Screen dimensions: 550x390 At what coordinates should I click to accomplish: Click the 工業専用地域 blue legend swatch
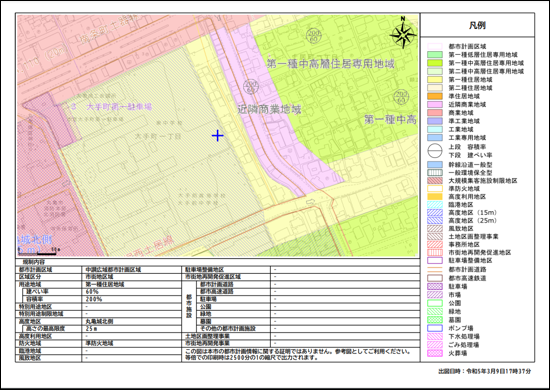pos(435,137)
